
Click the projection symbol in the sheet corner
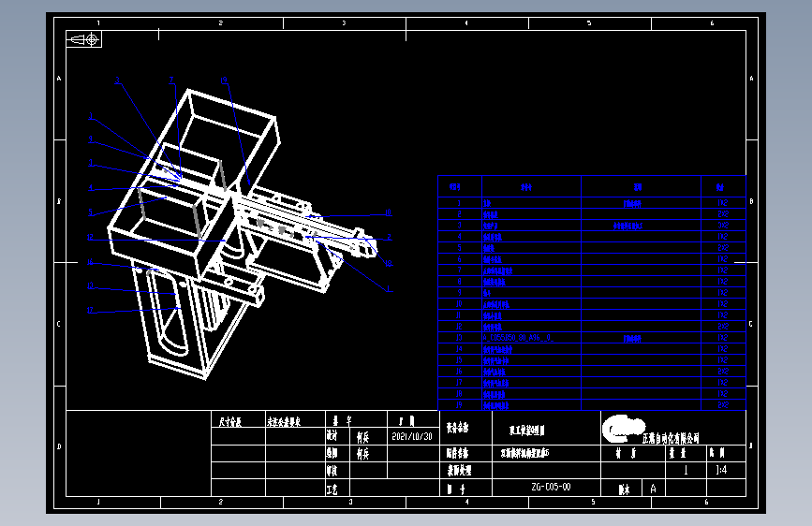(84, 39)
